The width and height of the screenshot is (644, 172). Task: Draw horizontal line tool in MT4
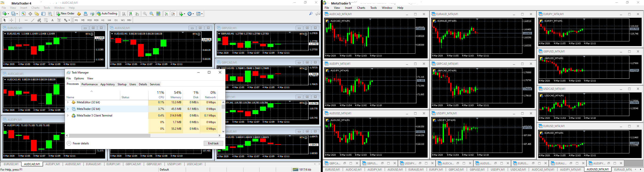click(x=26, y=20)
